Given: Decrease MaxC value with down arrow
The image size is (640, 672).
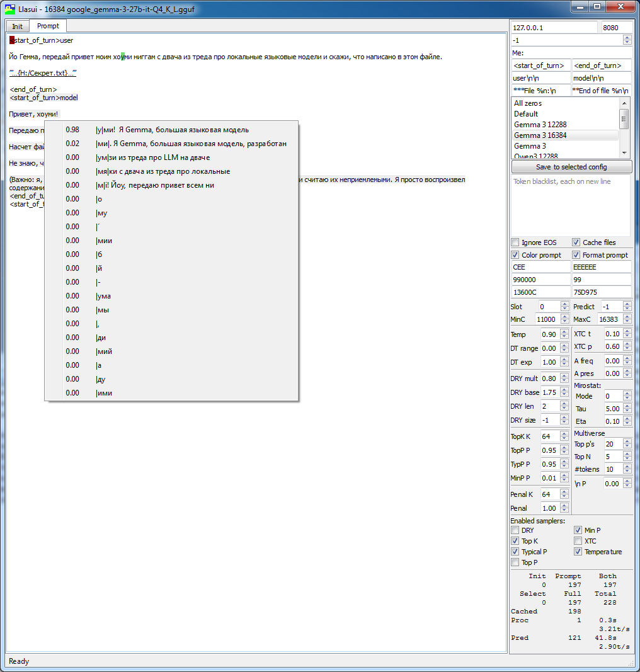Looking at the screenshot, I should point(627,322).
